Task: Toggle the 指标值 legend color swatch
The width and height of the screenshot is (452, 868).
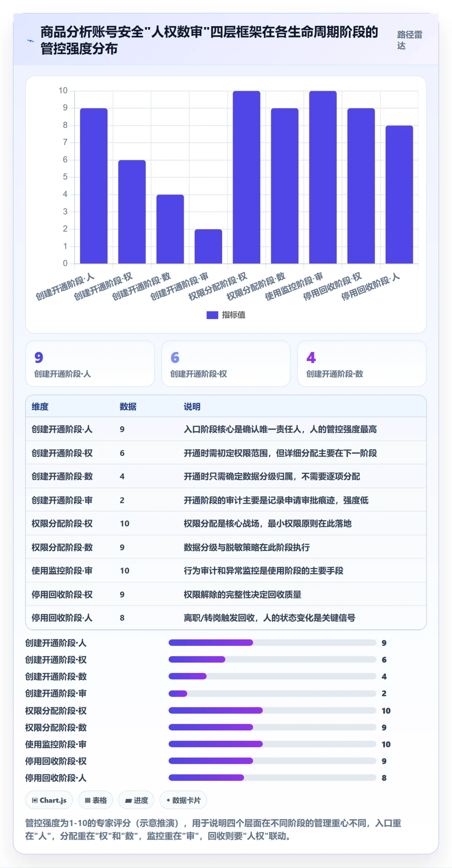Action: [212, 315]
